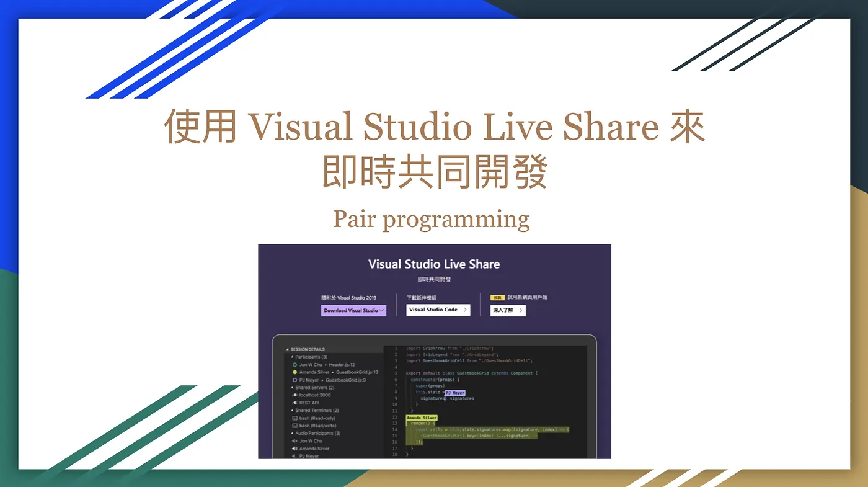The height and width of the screenshot is (487, 868).
Task: Select bash (Read/write) terminal entry
Action: pos(318,426)
